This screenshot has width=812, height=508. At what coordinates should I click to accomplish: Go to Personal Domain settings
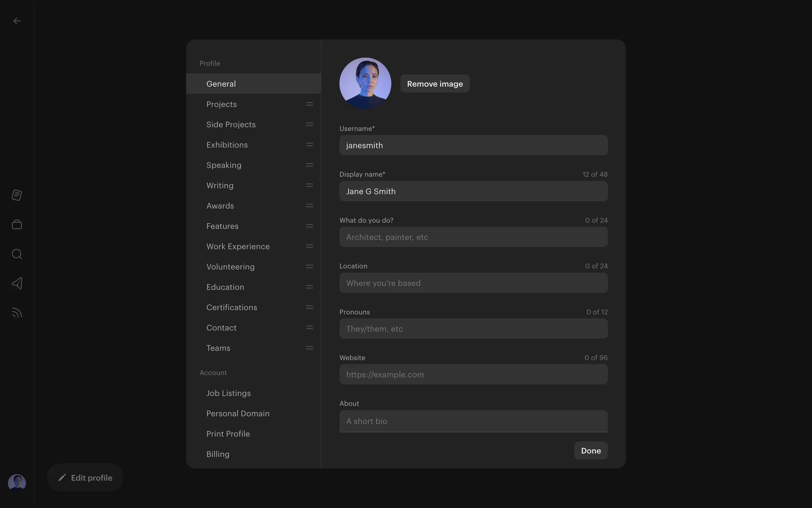click(238, 414)
